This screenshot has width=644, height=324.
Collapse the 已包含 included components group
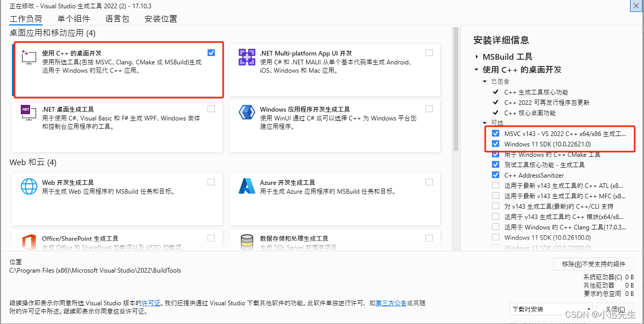pos(485,82)
